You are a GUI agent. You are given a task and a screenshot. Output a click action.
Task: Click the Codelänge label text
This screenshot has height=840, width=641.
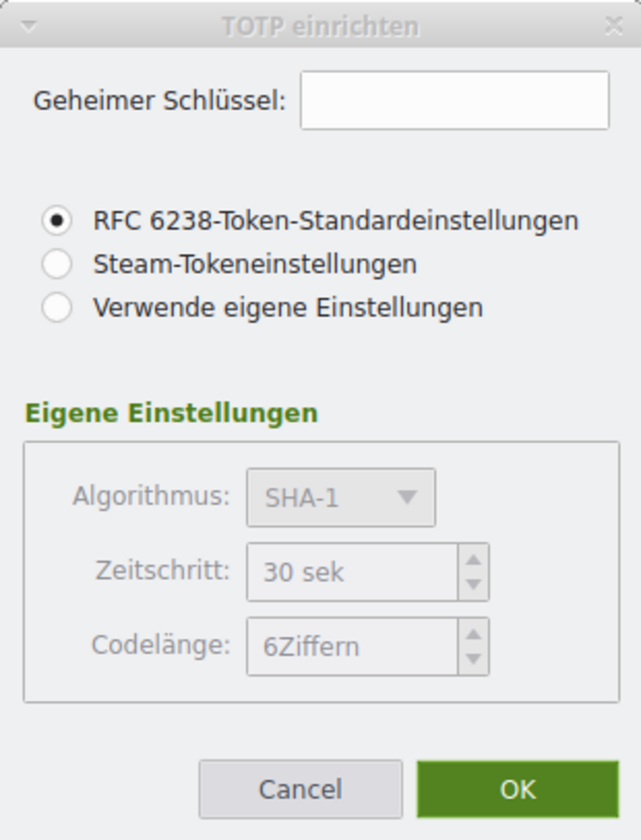[x=161, y=645]
